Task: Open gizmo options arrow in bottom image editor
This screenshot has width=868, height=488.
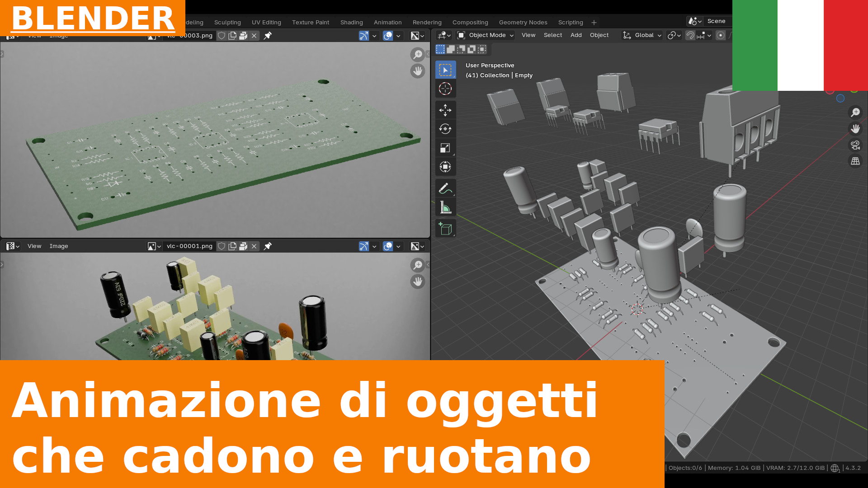Action: (374, 246)
